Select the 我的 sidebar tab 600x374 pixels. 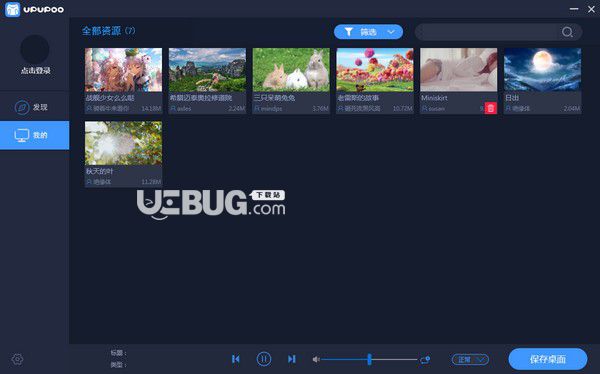point(34,135)
